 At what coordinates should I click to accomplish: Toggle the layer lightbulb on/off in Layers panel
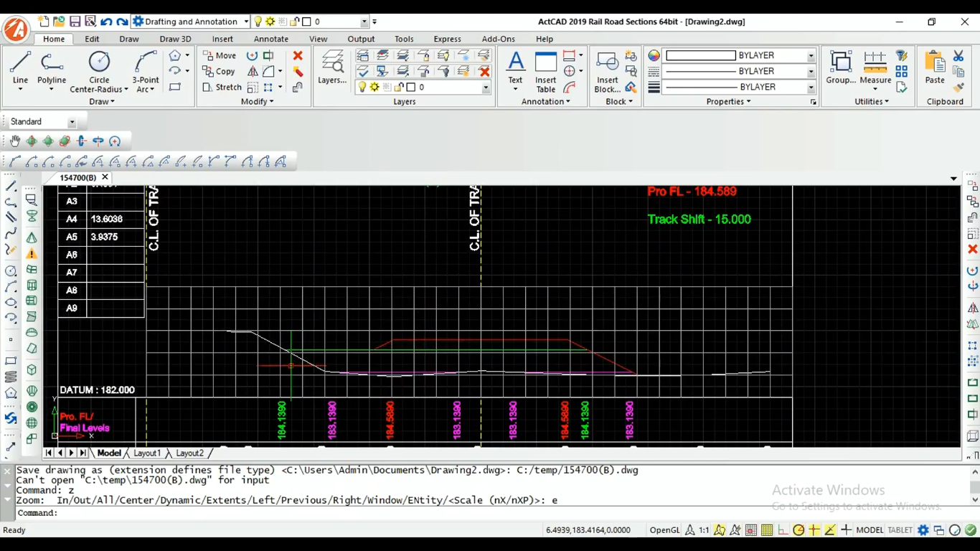[x=362, y=87]
